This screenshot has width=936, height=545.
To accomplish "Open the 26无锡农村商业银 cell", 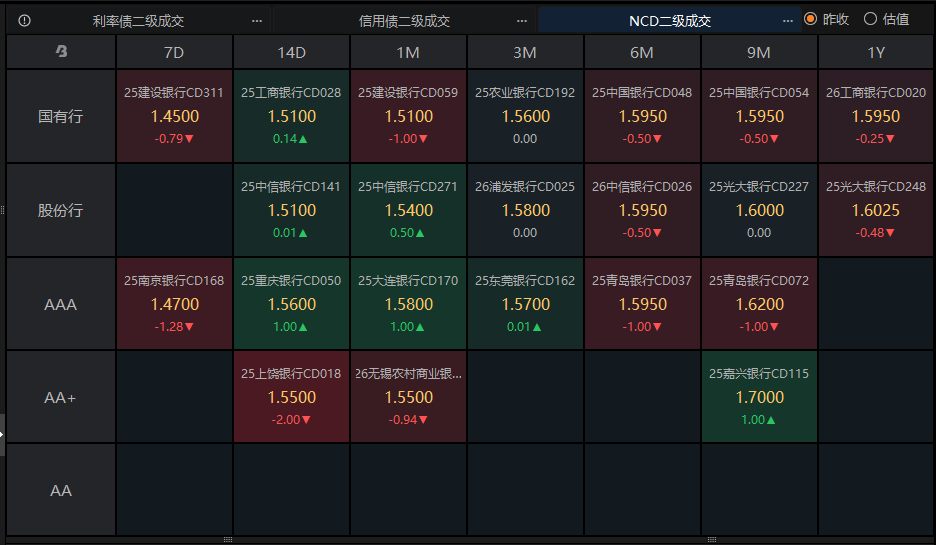I will point(408,397).
